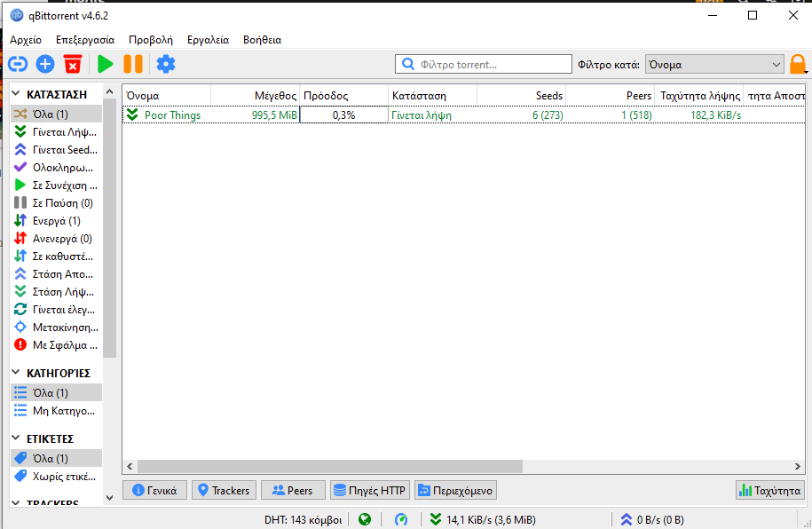Click the Μέγεθος column header
The width and height of the screenshot is (812, 529).
pos(256,95)
